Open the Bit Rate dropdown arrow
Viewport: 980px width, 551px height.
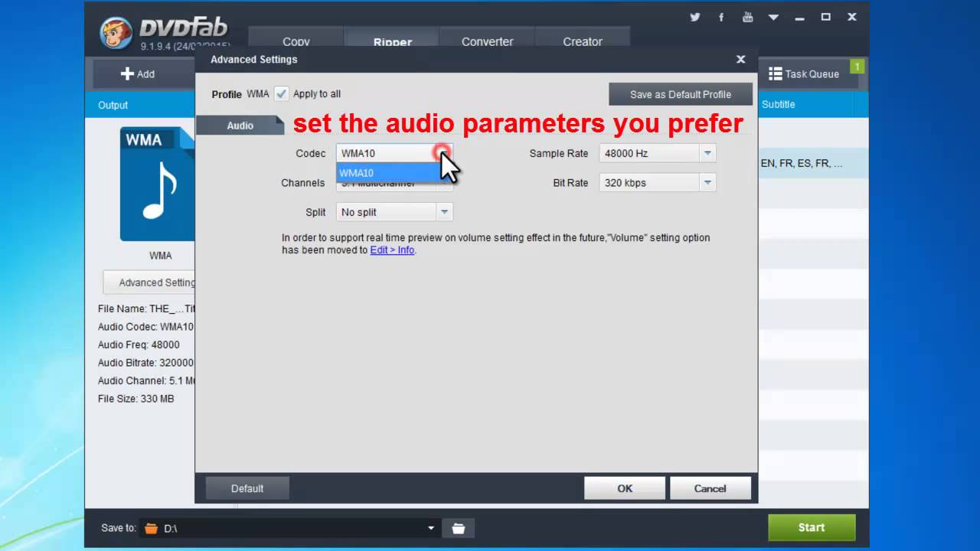click(707, 182)
